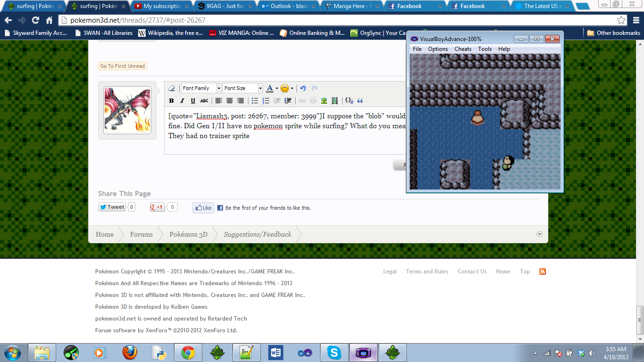
Task: Click the browser home icon
Action: coord(49,20)
